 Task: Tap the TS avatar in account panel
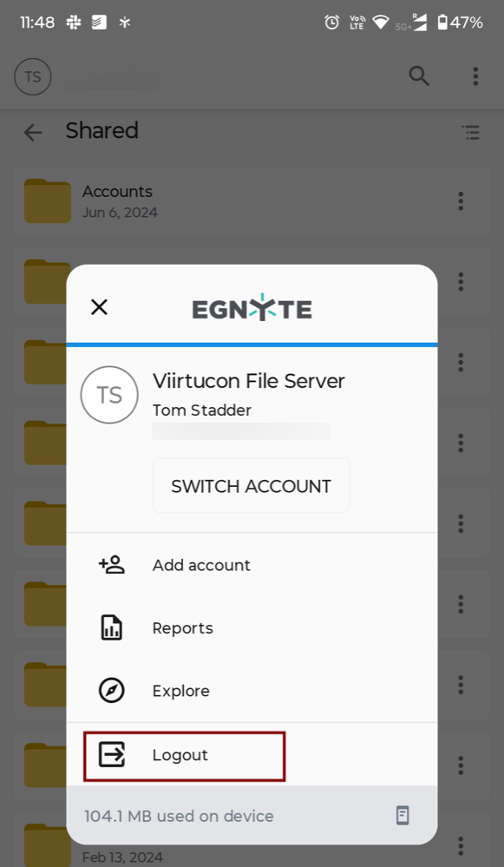tap(109, 395)
